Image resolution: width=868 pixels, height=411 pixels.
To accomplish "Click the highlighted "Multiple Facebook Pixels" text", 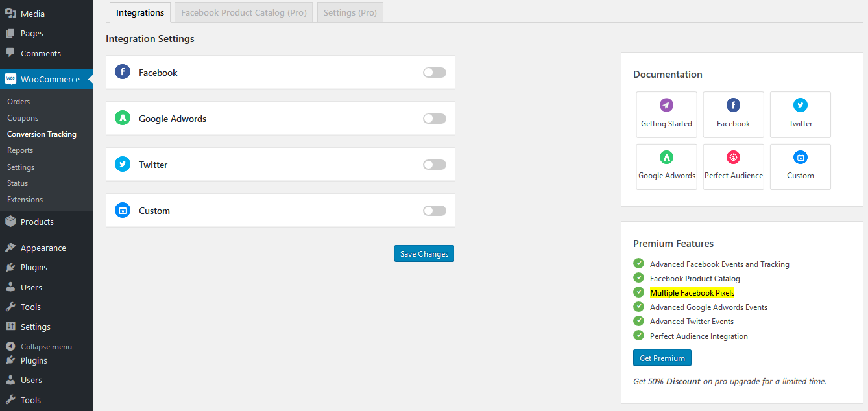I will [x=692, y=293].
